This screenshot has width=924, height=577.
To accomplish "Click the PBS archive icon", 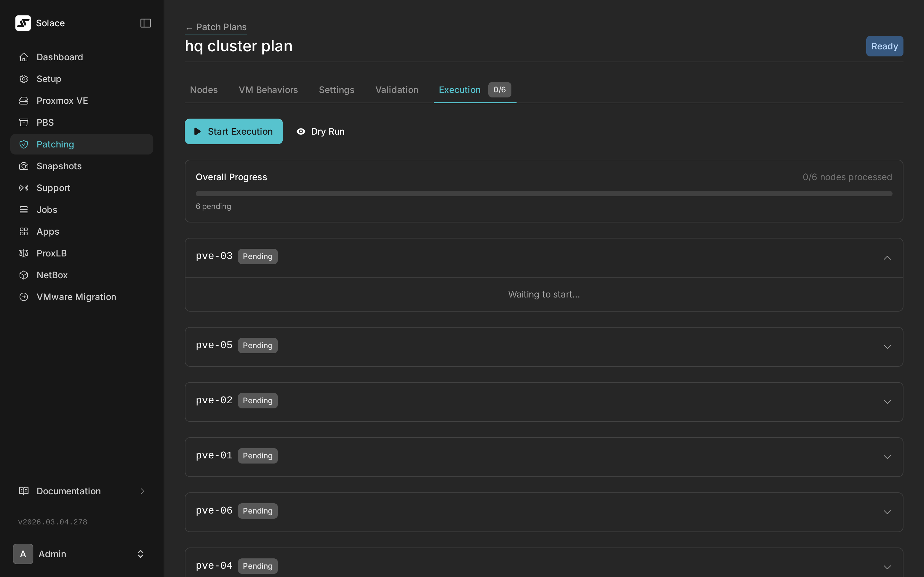I will [x=24, y=122].
